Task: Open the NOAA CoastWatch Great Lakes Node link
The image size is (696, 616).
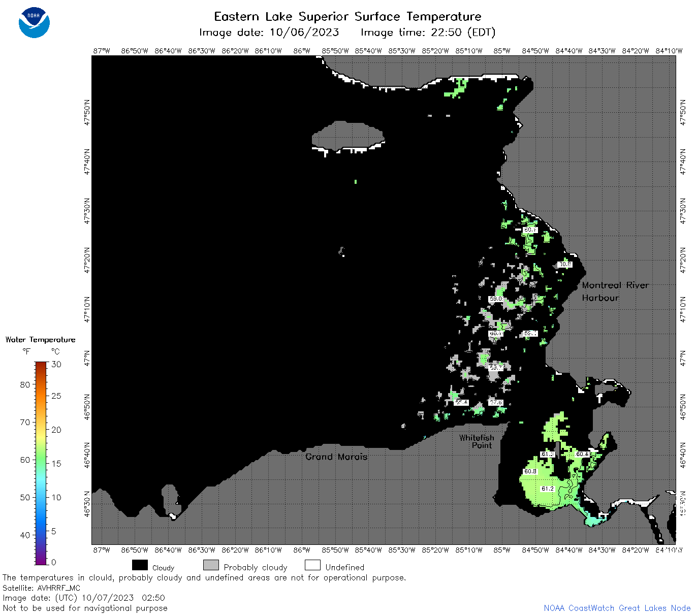Action: click(617, 608)
